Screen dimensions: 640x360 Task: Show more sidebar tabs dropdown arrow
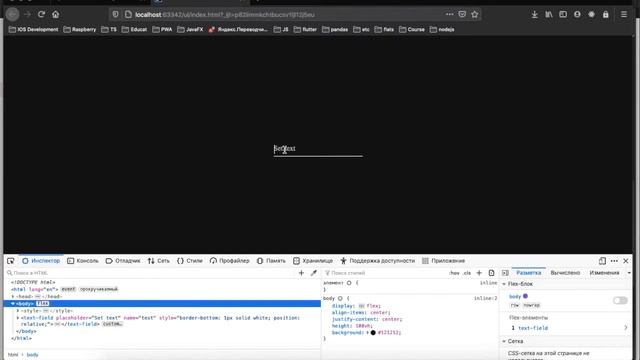tap(629, 273)
